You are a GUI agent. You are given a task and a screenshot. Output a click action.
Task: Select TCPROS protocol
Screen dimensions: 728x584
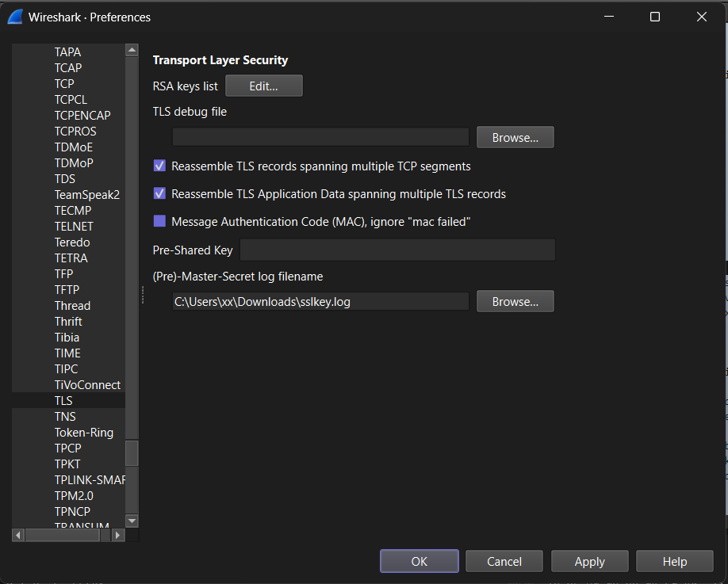point(75,132)
